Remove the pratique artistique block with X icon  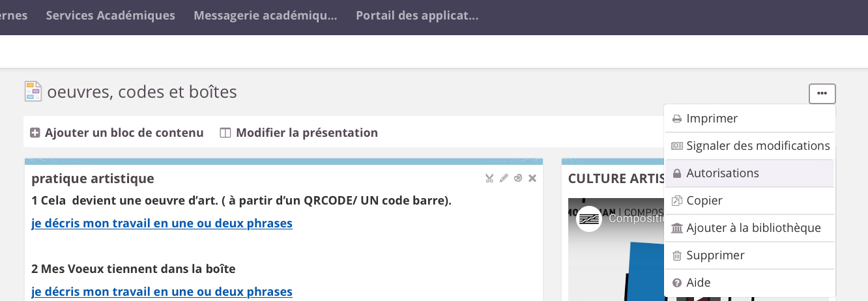coord(532,178)
